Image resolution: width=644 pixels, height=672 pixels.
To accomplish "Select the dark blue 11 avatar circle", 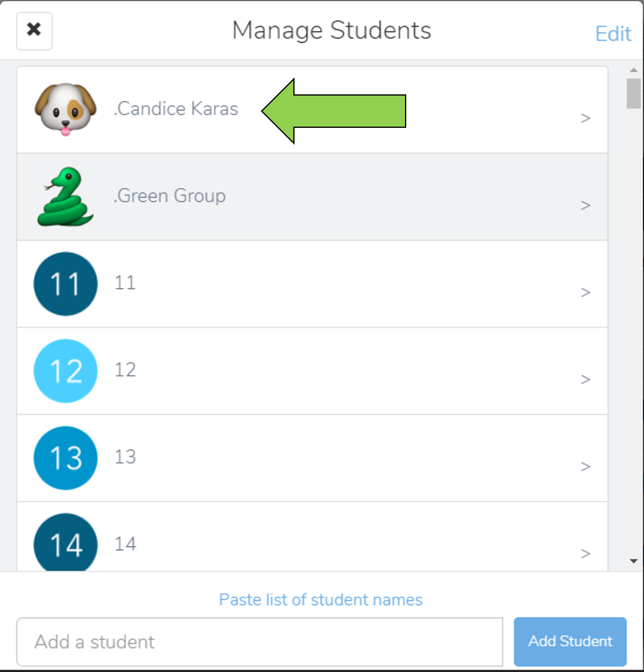I will 66,284.
